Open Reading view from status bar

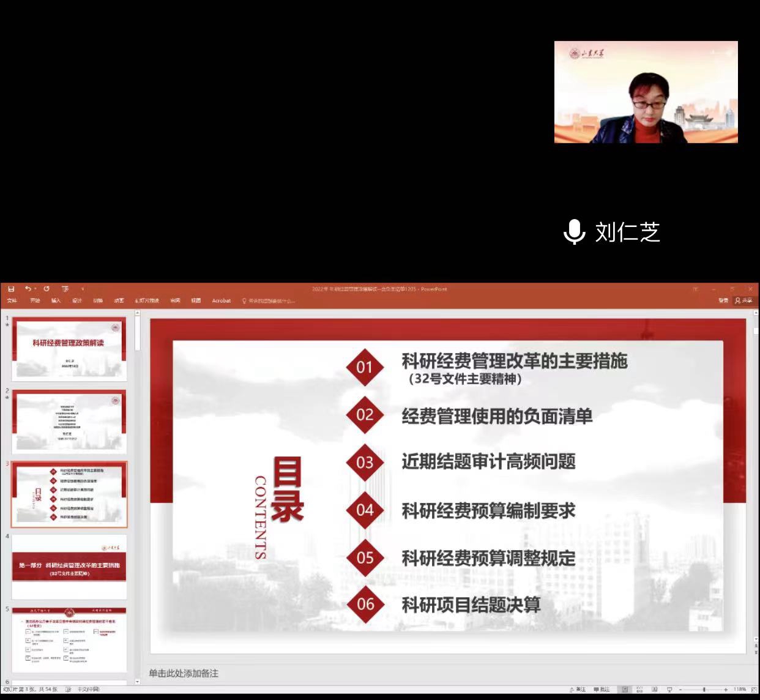654,690
